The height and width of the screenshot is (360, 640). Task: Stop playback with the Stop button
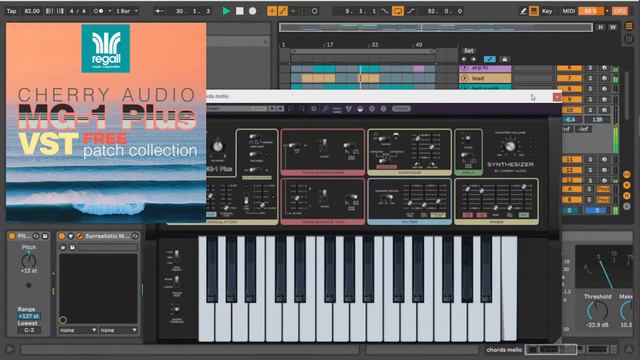point(240,11)
